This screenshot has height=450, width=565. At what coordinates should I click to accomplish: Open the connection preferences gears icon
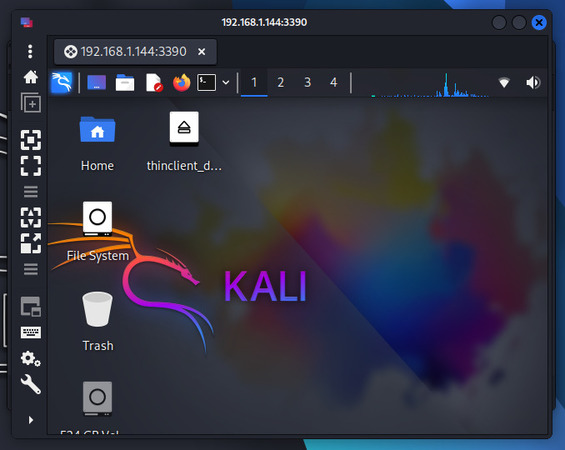31,358
